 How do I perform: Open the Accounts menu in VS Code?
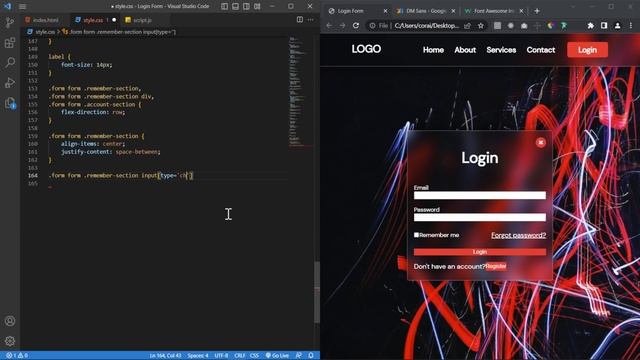click(x=10, y=321)
